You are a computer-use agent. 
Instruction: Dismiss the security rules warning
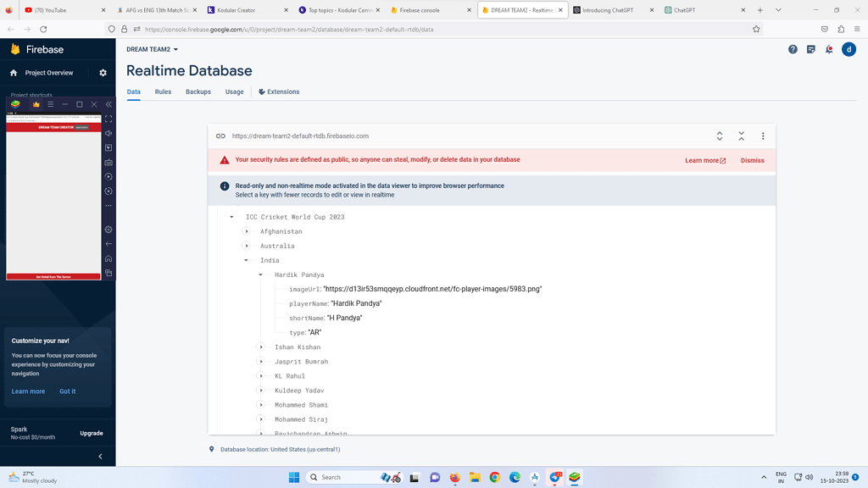click(x=752, y=160)
